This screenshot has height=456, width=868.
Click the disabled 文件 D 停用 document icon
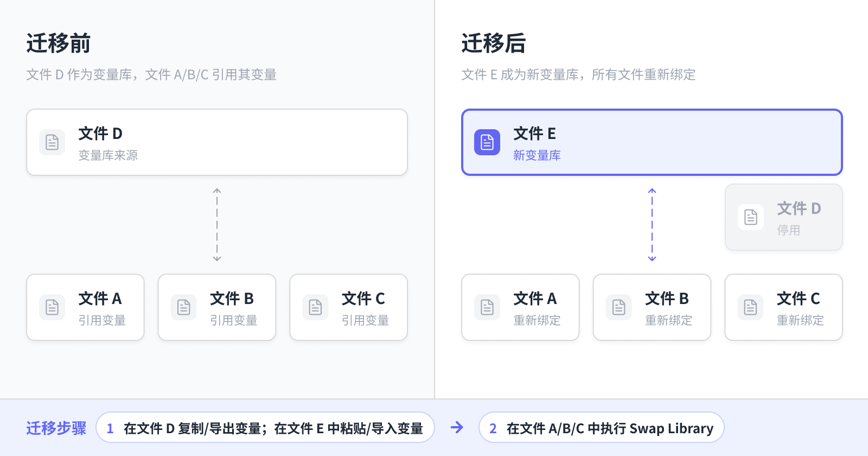[x=751, y=217]
